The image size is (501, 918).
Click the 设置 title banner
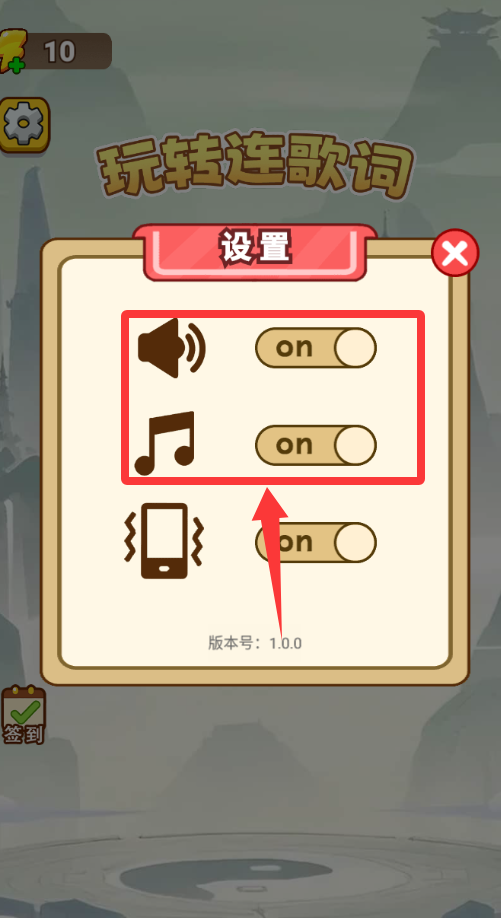pyautogui.click(x=255, y=252)
